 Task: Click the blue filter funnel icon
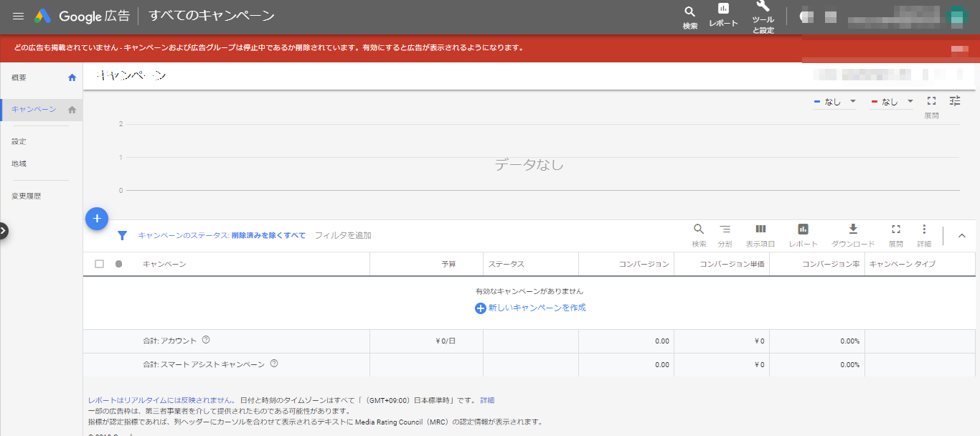tap(122, 235)
